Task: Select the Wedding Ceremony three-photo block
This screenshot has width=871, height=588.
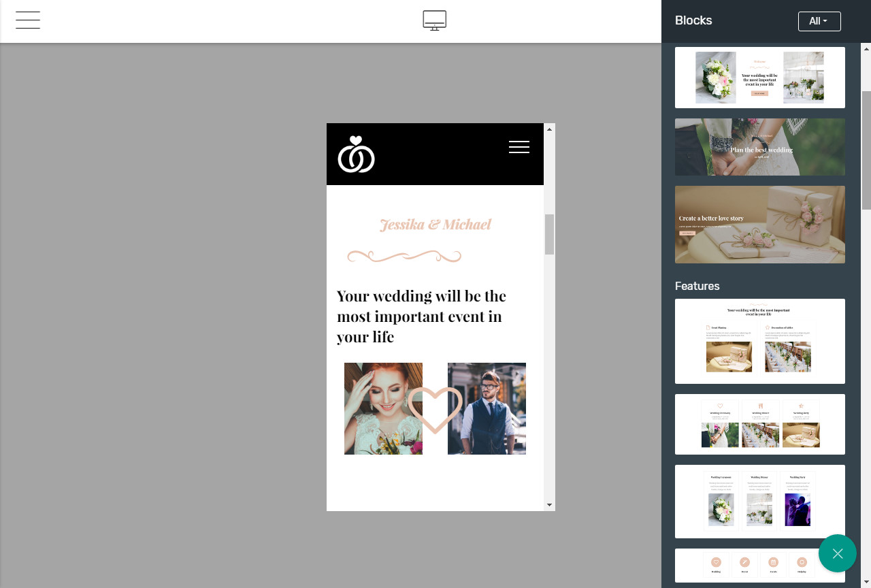Action: [760, 502]
